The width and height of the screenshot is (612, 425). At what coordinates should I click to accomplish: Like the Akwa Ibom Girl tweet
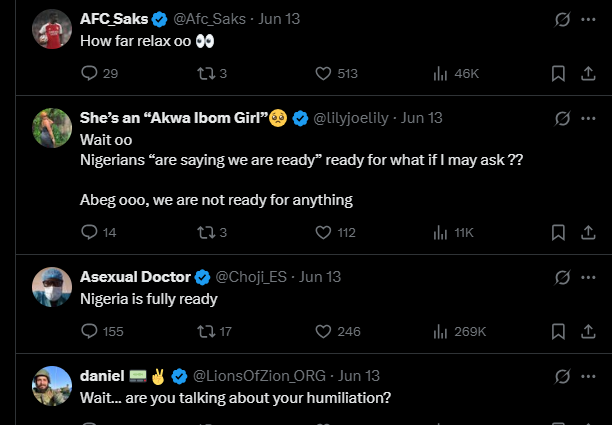click(x=323, y=233)
